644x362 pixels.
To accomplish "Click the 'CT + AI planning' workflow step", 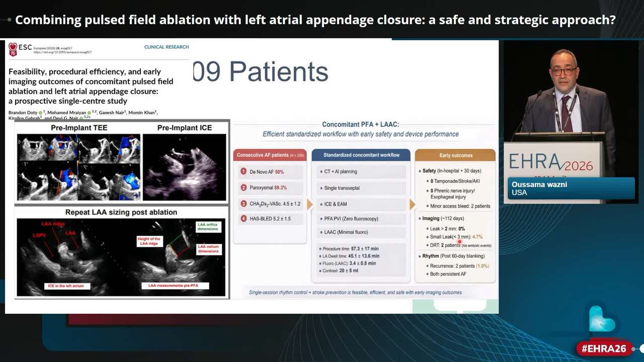I will coord(361,171).
